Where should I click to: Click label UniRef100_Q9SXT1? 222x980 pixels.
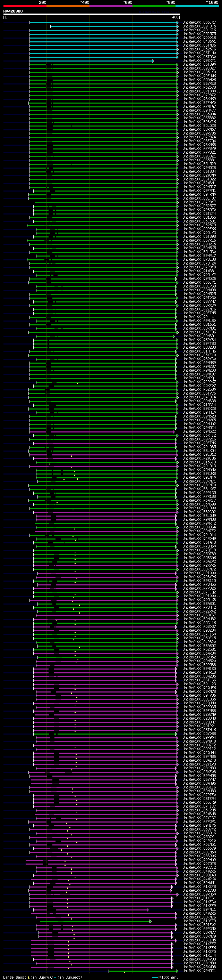199,60
